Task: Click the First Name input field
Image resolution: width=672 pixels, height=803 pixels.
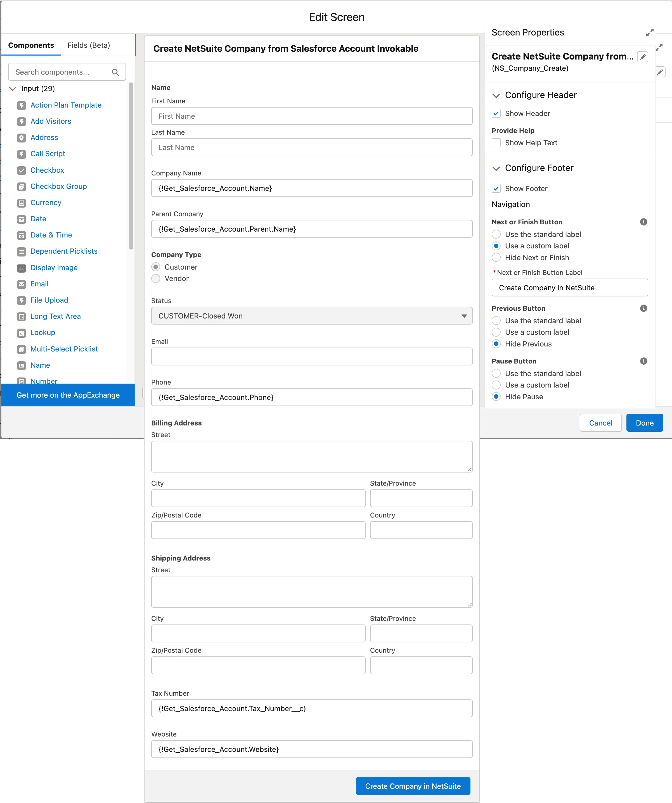Action: point(312,116)
